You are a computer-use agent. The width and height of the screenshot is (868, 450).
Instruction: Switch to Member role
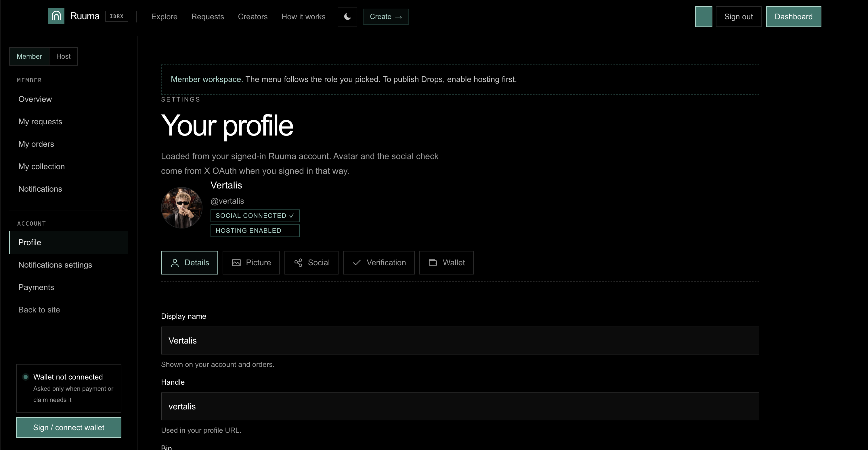[x=29, y=56]
